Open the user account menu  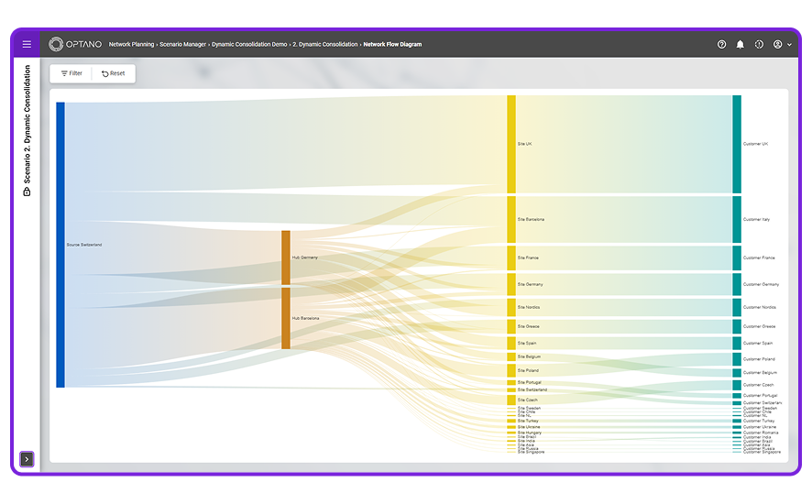[782, 45]
